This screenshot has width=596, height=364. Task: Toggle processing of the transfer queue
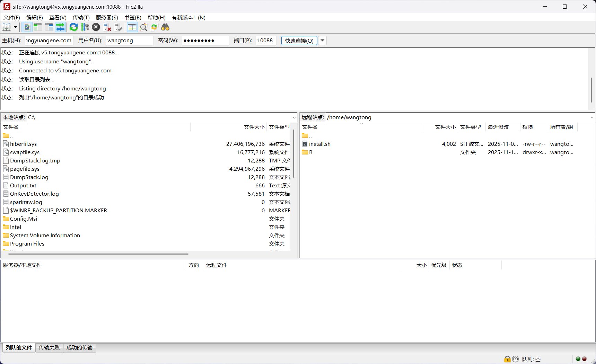pos(85,27)
